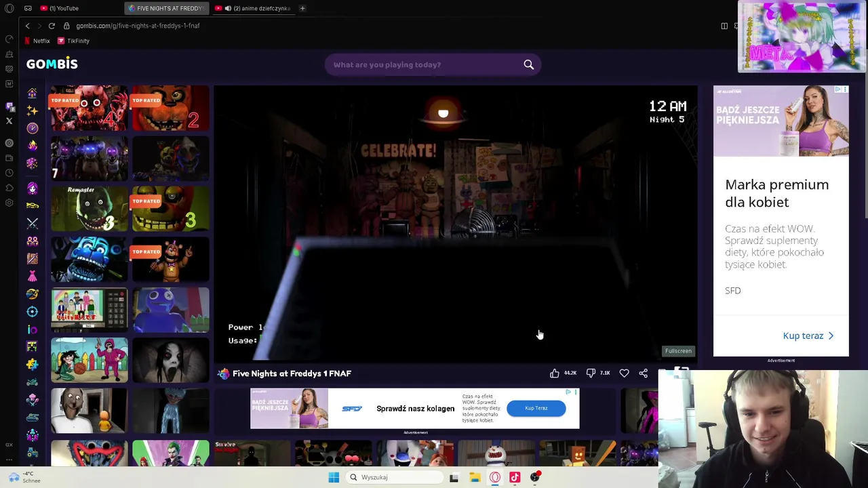Open Opera GX sidebar settings gear

[9, 203]
